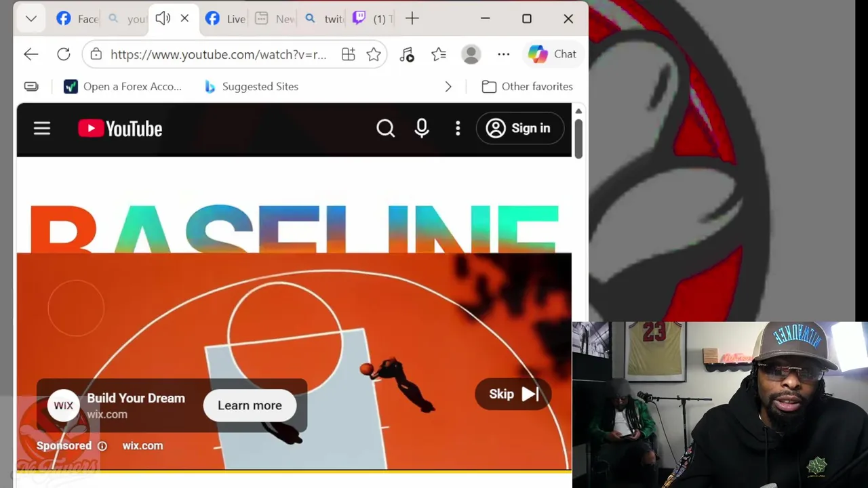
Task: Switch to the New tab page tab
Action: [274, 19]
